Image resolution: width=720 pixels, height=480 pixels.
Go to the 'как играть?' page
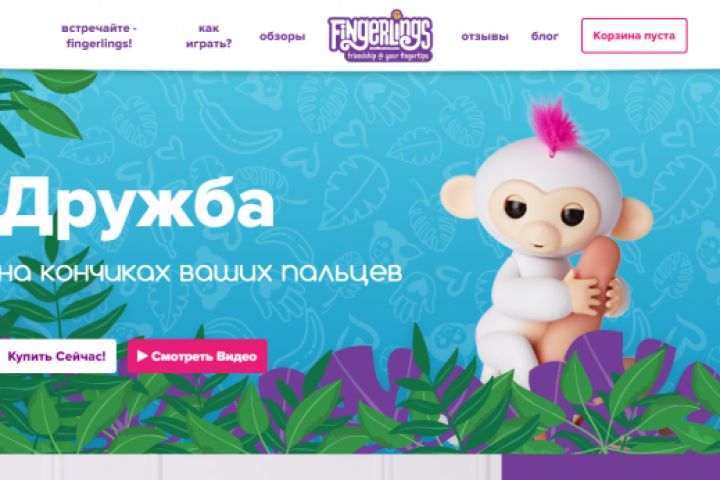click(x=208, y=36)
